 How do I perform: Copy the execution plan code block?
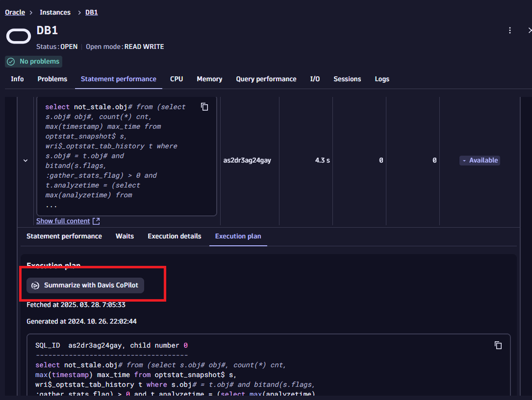(x=498, y=345)
